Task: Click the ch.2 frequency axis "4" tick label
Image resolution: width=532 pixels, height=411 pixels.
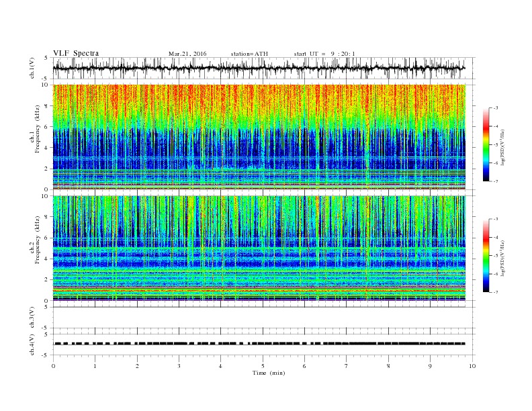Action: (46, 259)
